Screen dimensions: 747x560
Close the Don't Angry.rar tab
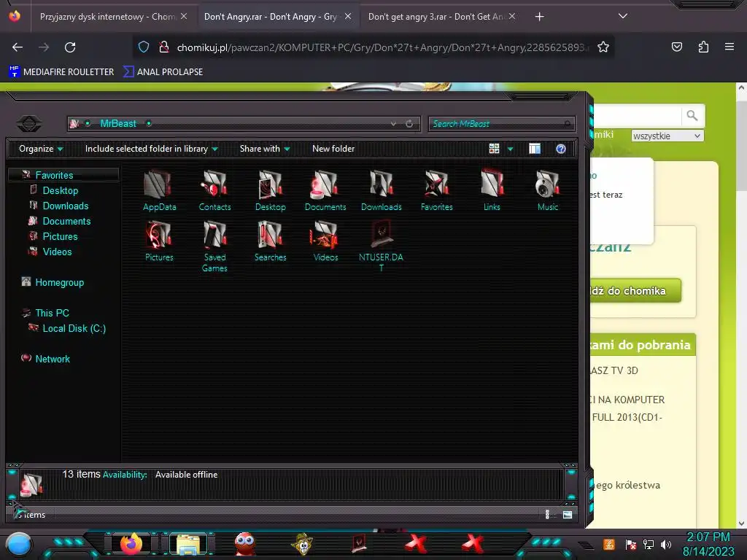[x=348, y=16]
